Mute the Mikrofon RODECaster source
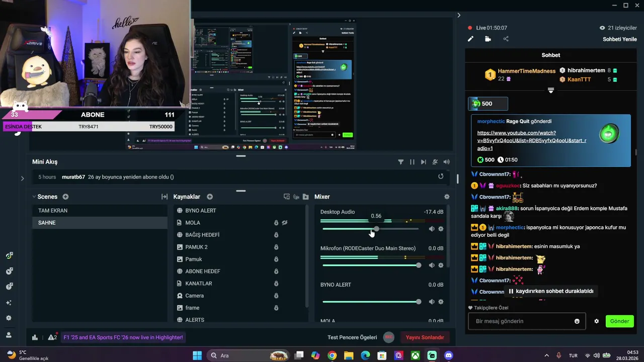This screenshot has width=644, height=362. (x=431, y=265)
